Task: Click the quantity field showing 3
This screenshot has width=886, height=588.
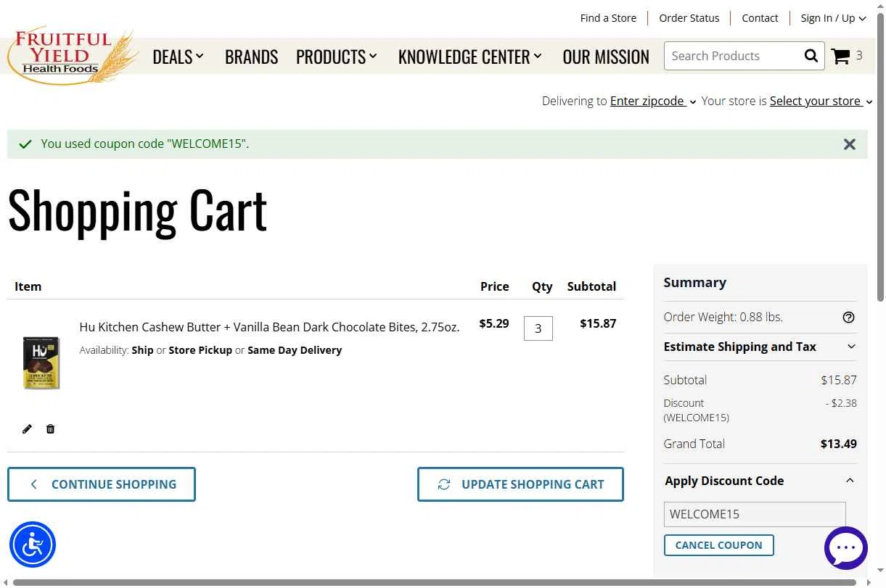Action: (x=538, y=328)
